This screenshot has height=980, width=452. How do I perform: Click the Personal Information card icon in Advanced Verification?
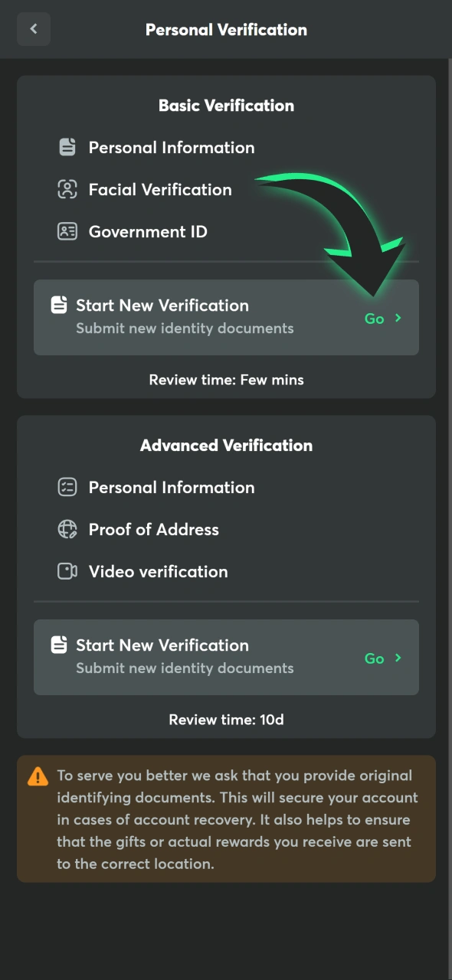tap(67, 488)
